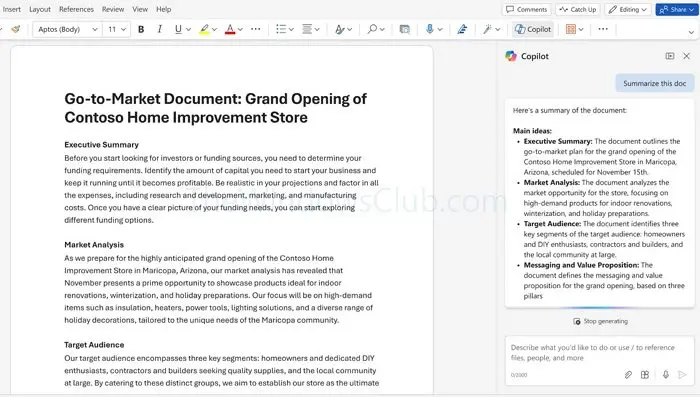The height and width of the screenshot is (397, 700).
Task: Open font color dropdown arrow
Action: tap(240, 29)
